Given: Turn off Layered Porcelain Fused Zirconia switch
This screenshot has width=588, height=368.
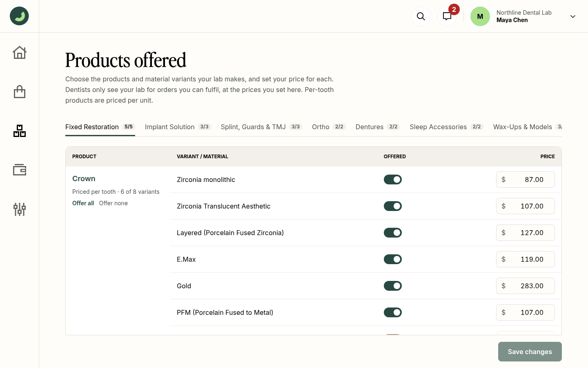Looking at the screenshot, I should [x=393, y=233].
